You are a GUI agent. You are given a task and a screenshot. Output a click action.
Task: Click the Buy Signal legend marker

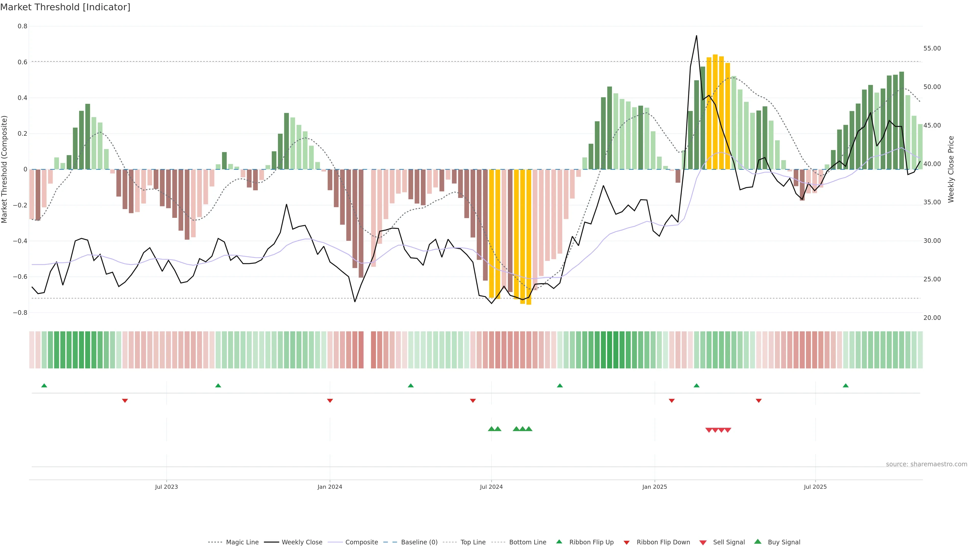[x=757, y=542]
